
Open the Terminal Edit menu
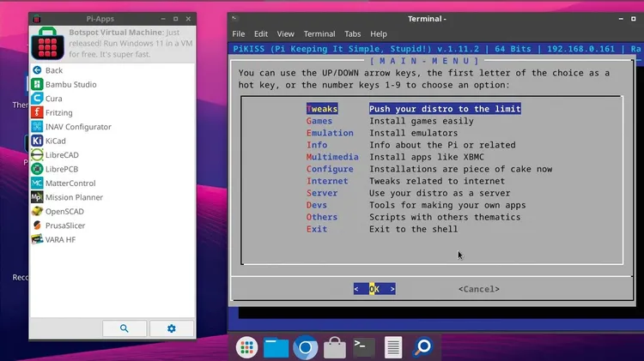click(261, 34)
